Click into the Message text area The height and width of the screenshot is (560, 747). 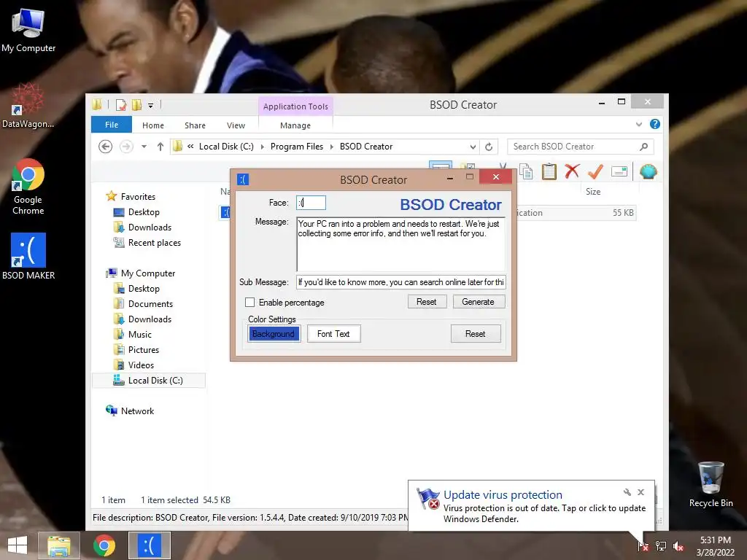400,244
